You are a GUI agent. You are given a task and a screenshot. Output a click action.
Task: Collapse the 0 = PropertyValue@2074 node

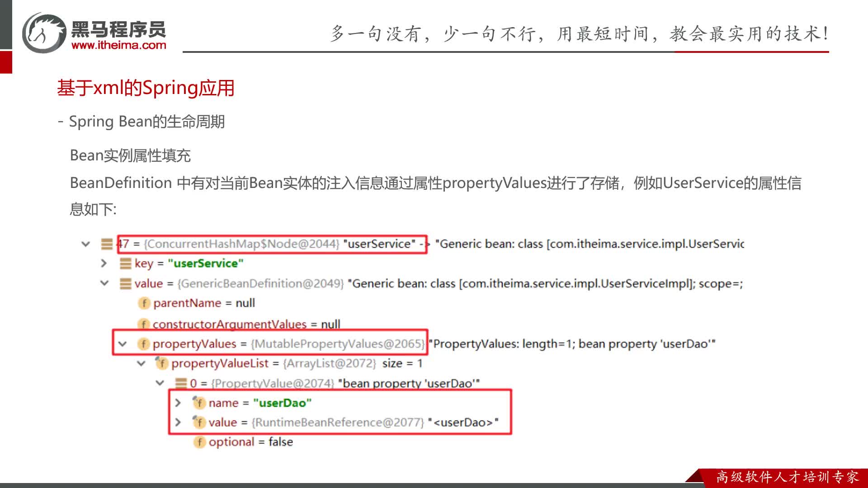coord(160,383)
